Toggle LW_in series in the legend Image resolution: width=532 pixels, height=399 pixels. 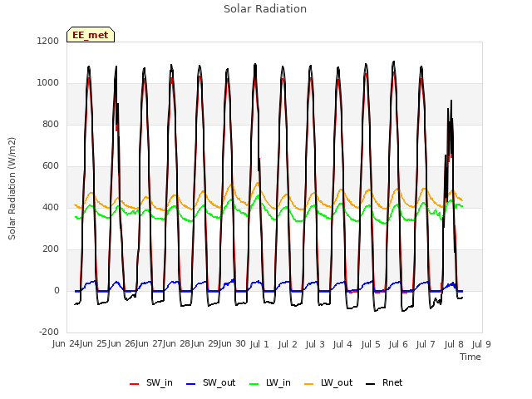(x=270, y=382)
